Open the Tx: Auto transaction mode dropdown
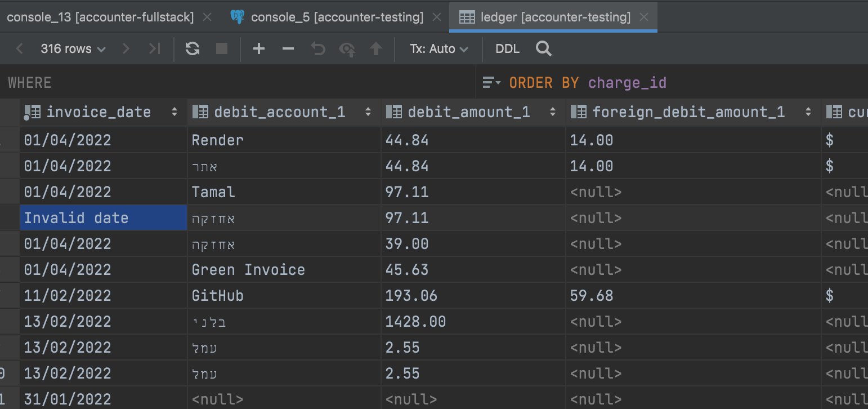 (x=439, y=49)
